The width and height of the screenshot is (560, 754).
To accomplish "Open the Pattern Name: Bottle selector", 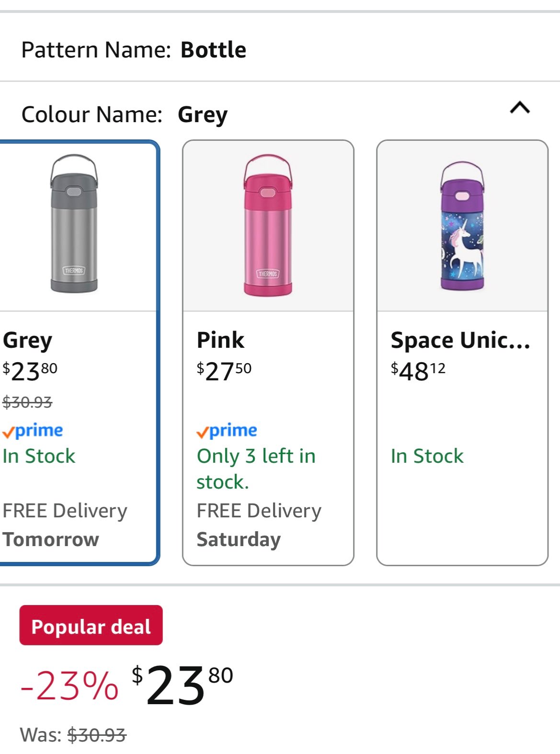I will point(134,48).
